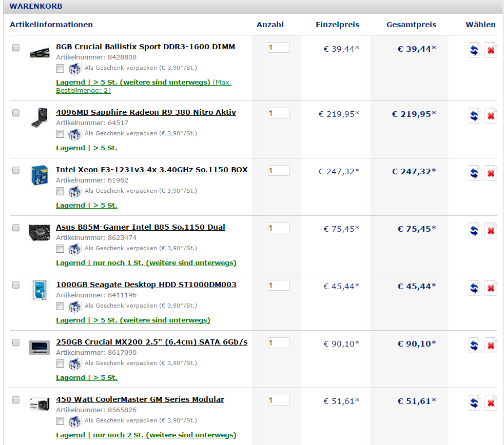Open Crucial MX200 SSD thumbnail
Image resolution: width=504 pixels, height=445 pixels.
40,348
